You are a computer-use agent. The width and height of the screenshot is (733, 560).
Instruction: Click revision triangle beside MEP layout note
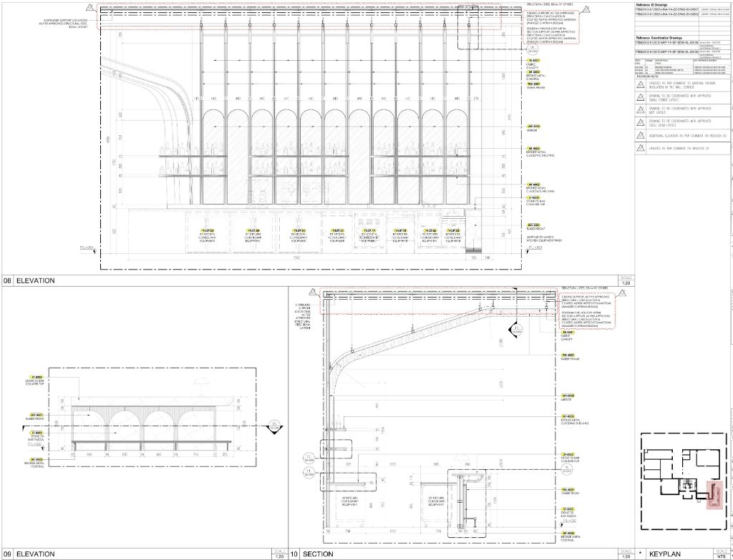(x=641, y=110)
